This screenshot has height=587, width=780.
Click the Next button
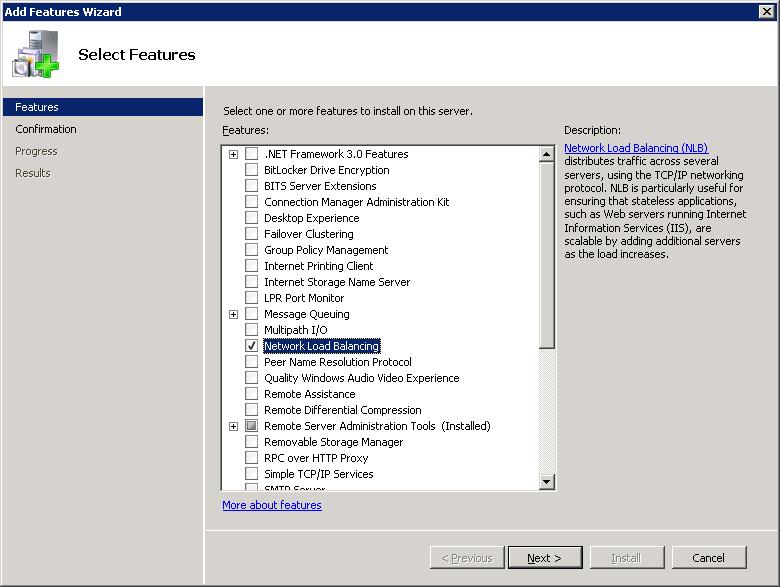point(544,557)
